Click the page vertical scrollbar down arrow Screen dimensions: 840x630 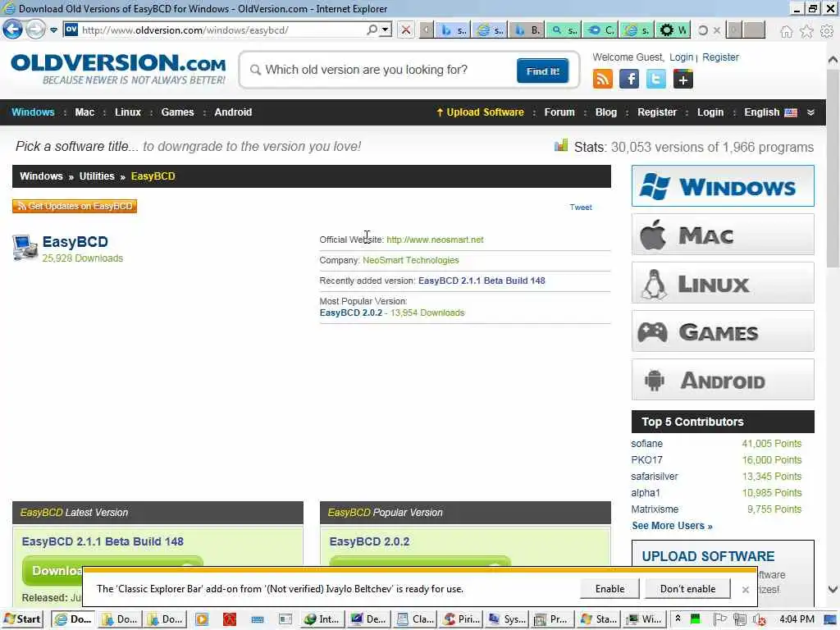click(833, 589)
